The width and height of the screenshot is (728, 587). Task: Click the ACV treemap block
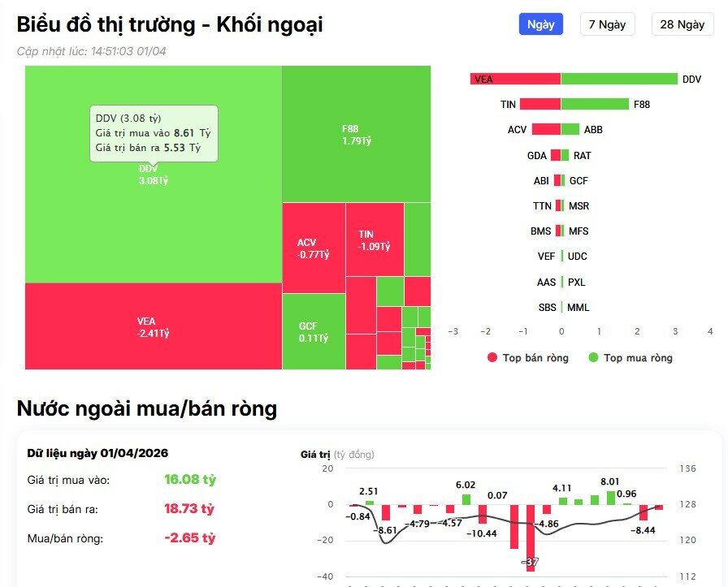pos(313,248)
